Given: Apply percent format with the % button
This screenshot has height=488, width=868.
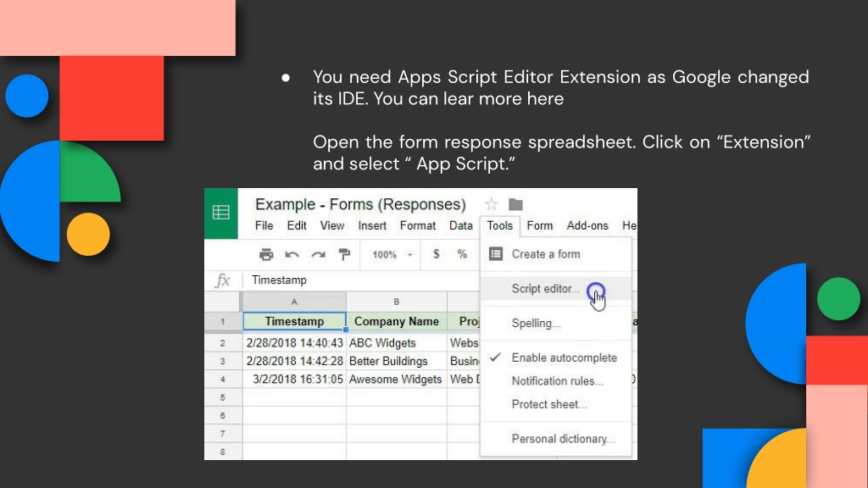Looking at the screenshot, I should coord(462,254).
